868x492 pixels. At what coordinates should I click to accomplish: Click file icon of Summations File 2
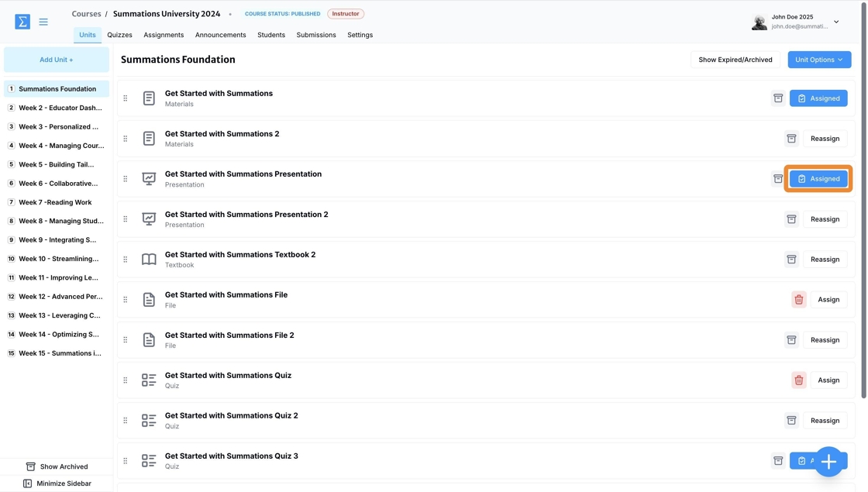149,340
